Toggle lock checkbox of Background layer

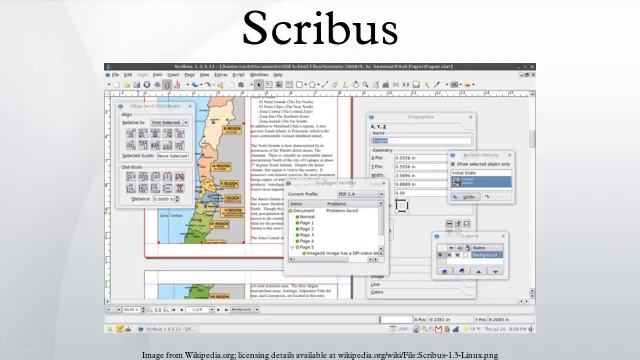coord(466,255)
